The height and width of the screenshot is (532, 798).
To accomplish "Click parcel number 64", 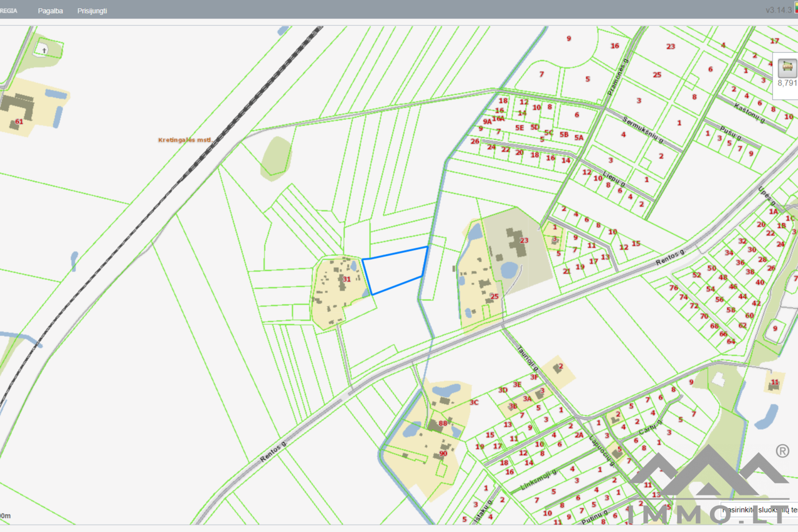I will point(731,341).
